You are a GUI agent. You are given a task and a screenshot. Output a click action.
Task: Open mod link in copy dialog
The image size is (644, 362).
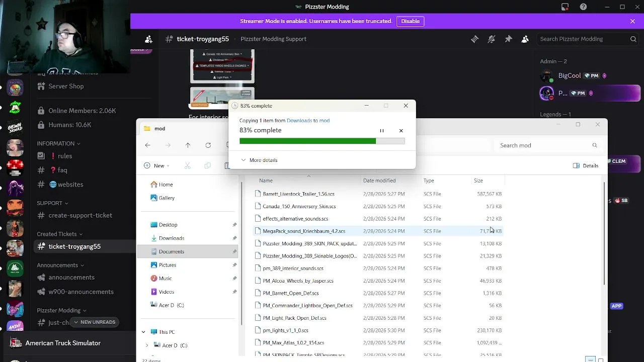pos(325,121)
